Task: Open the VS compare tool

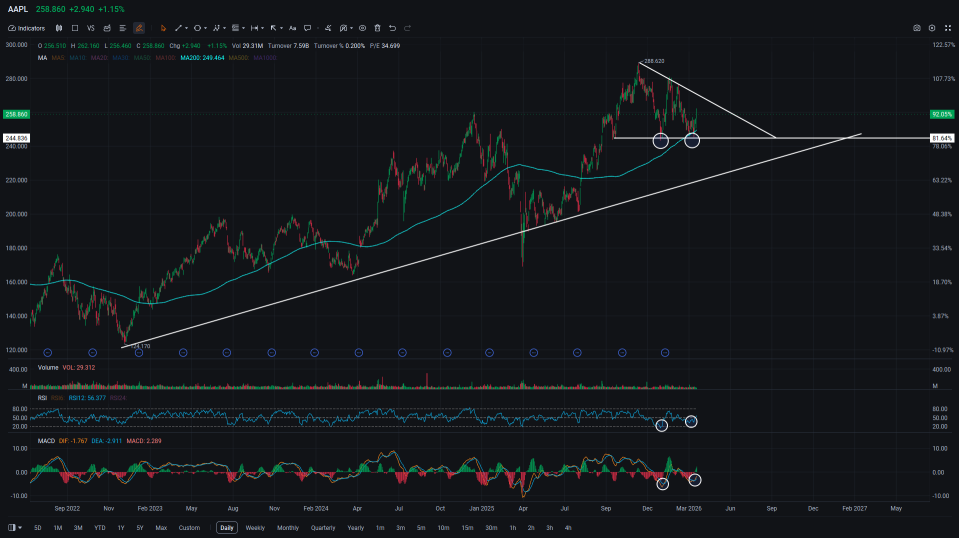Action: coord(91,28)
